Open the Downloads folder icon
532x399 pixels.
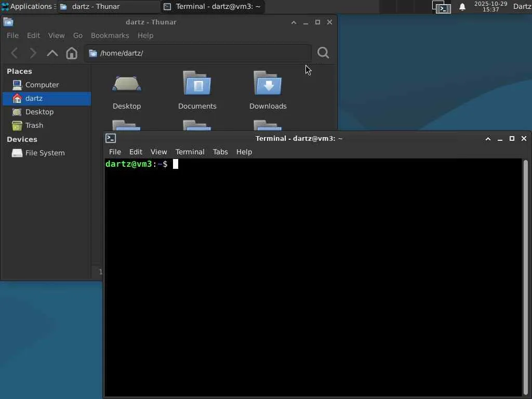pyautogui.click(x=268, y=83)
